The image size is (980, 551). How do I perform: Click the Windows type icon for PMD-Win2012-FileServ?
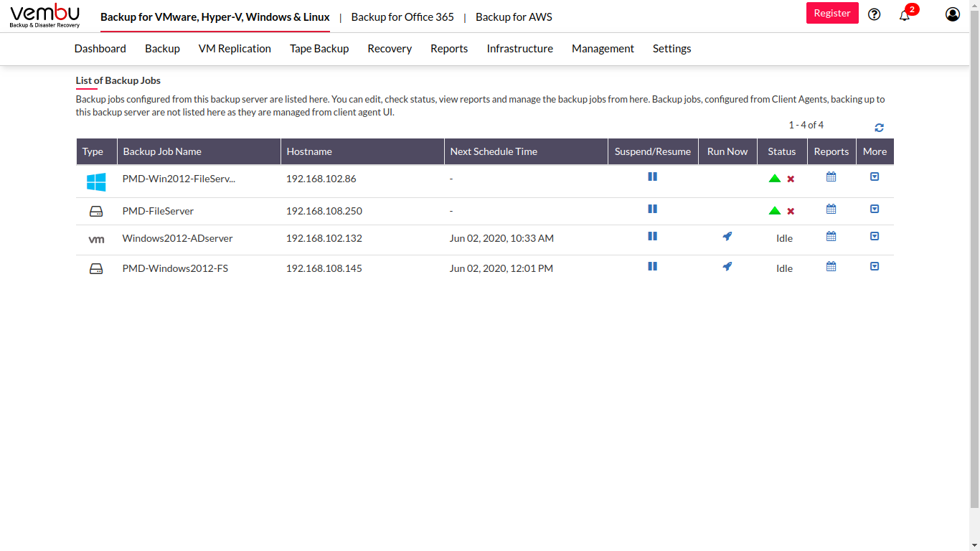96,182
